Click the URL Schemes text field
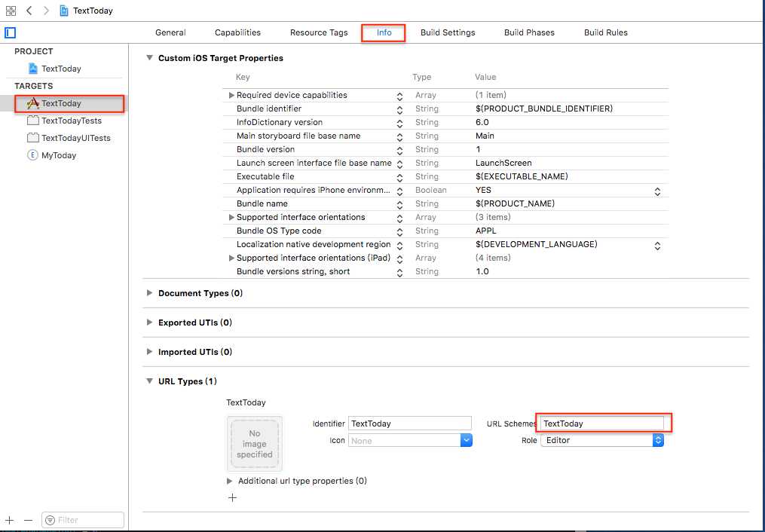Image resolution: width=765 pixels, height=532 pixels. click(602, 423)
